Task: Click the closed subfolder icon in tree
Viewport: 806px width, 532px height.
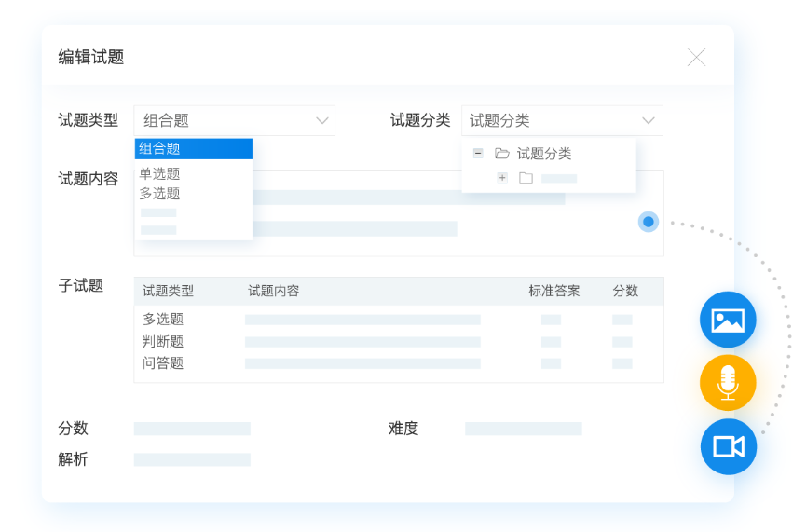Action: click(x=526, y=178)
